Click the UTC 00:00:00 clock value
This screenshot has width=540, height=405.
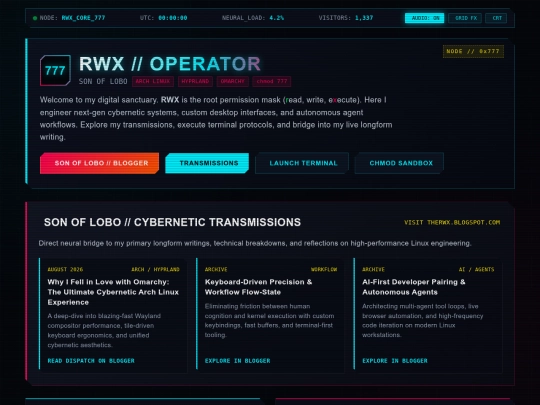pos(173,18)
